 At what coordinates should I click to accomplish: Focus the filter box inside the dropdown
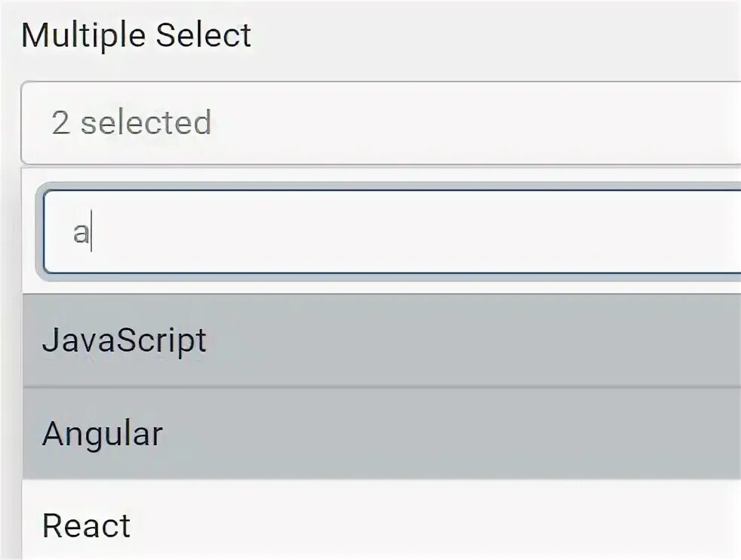click(x=392, y=232)
